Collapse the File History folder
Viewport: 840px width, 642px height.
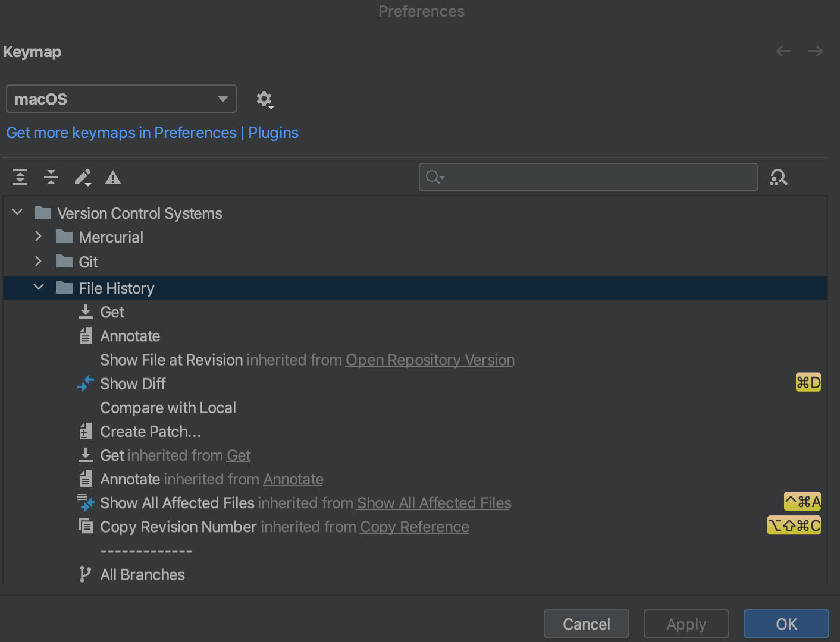pyautogui.click(x=39, y=287)
